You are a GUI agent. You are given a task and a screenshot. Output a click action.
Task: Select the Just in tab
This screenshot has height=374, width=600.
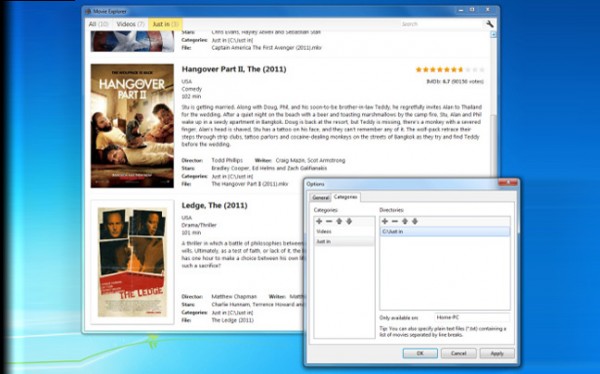point(165,24)
